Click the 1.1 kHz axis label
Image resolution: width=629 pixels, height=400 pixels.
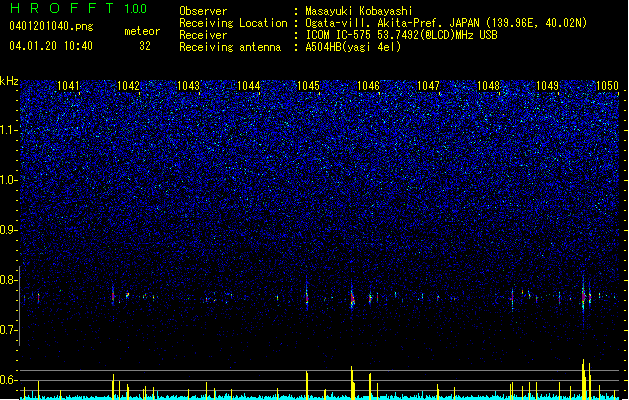(x=8, y=130)
